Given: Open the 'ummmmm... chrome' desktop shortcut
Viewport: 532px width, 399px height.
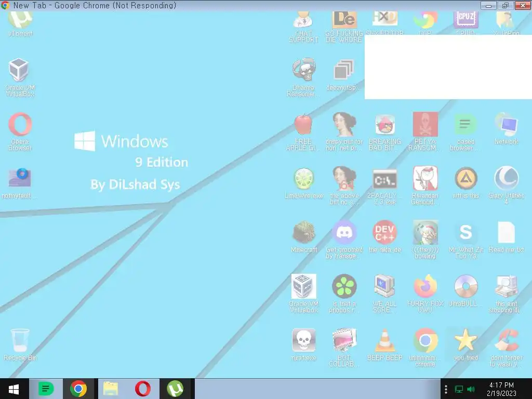Looking at the screenshot, I should pyautogui.click(x=425, y=348).
